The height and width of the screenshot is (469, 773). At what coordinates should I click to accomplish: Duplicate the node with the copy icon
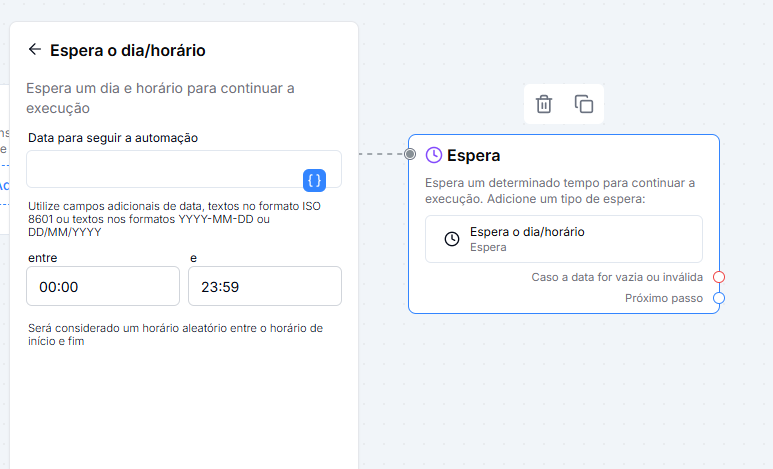pos(584,104)
